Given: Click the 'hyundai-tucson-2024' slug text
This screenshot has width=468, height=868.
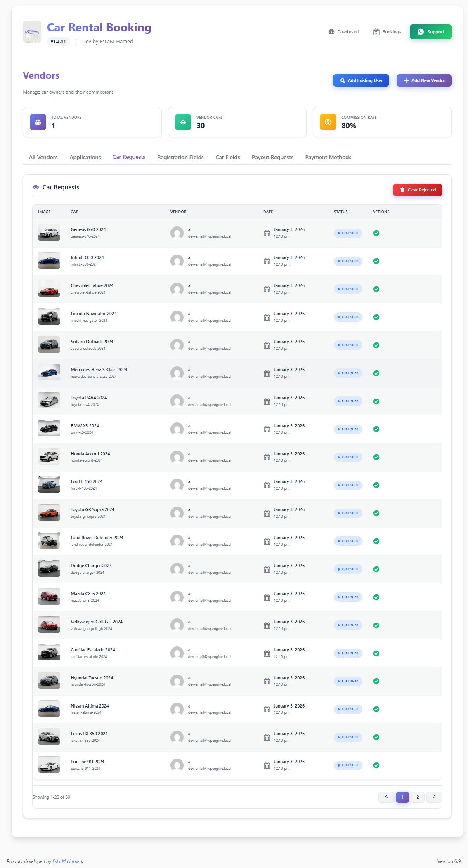Looking at the screenshot, I should pos(88,684).
